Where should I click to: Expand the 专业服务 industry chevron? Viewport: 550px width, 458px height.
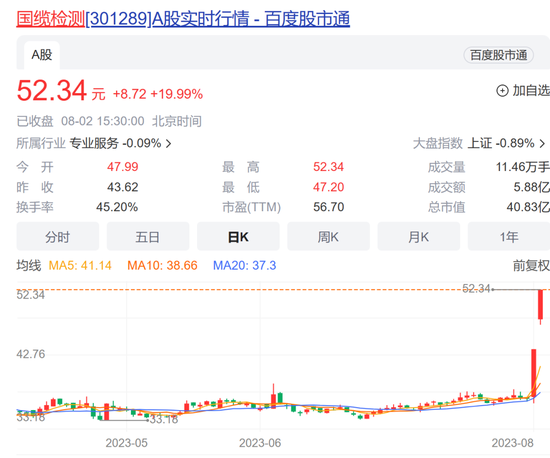169,144
